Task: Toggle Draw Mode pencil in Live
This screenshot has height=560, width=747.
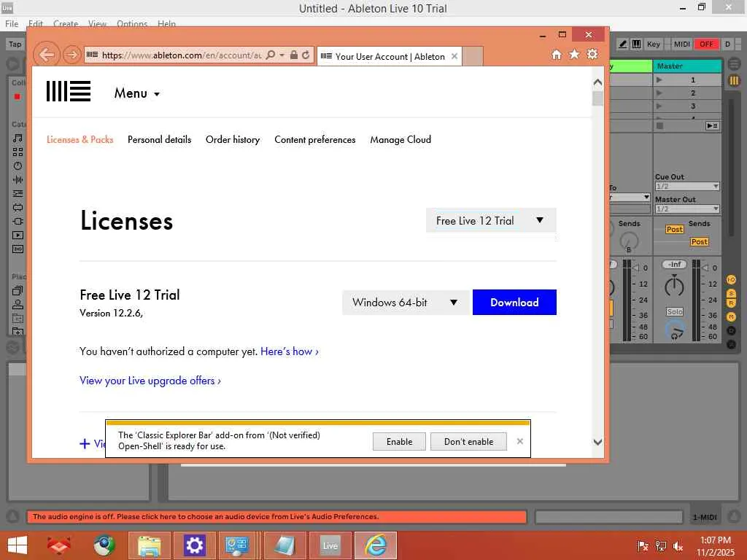Action: click(623, 44)
